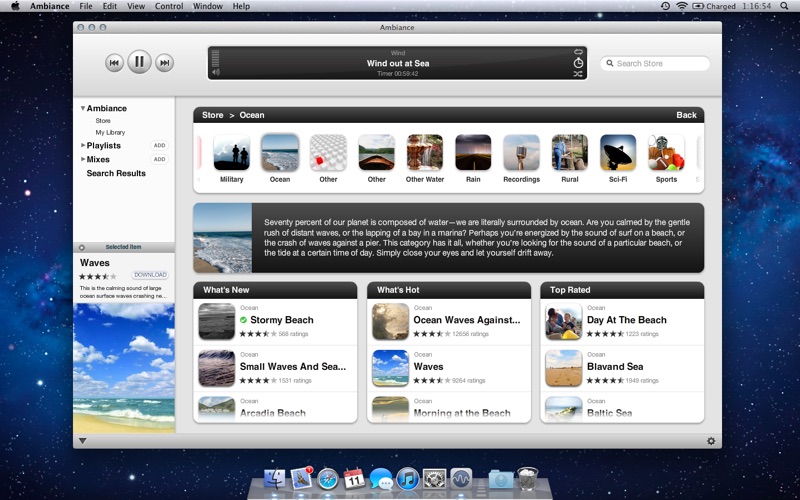This screenshot has width=800, height=500.
Task: Select the Rain category icon
Action: (x=473, y=153)
